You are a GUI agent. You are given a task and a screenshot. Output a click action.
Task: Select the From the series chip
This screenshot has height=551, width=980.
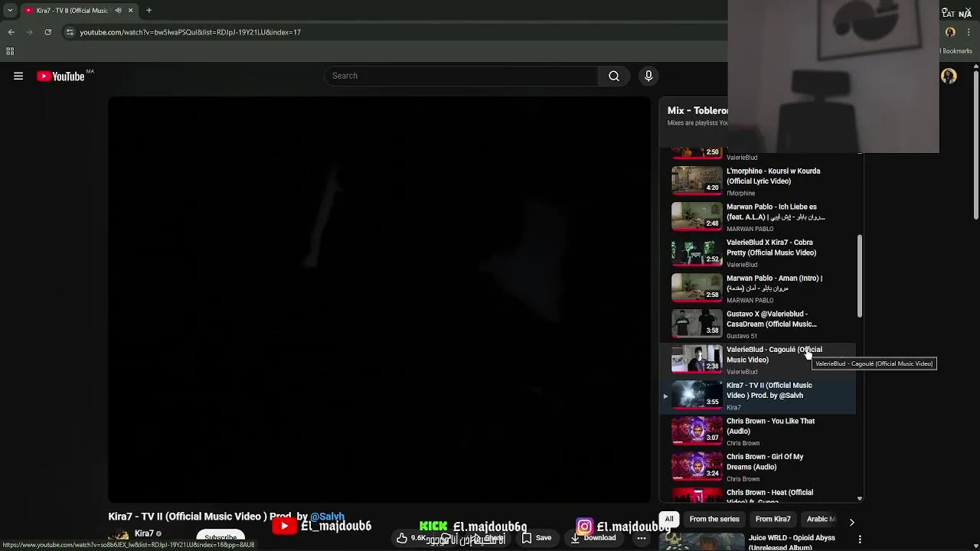tap(714, 519)
